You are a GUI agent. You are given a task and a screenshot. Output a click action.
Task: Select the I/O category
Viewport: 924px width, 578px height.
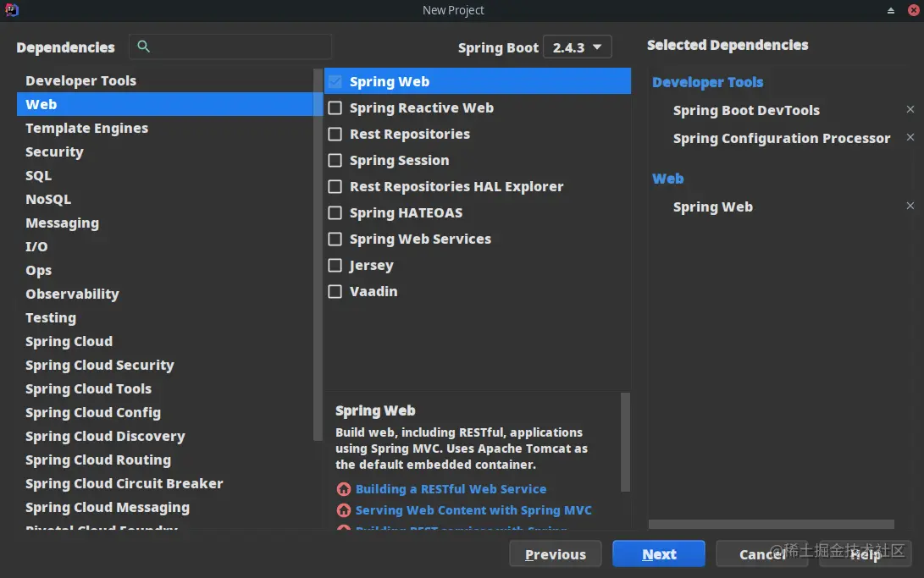tap(165, 246)
